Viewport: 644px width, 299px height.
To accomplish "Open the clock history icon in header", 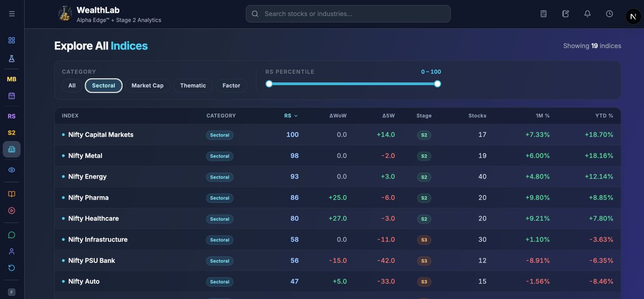I will coord(610,13).
